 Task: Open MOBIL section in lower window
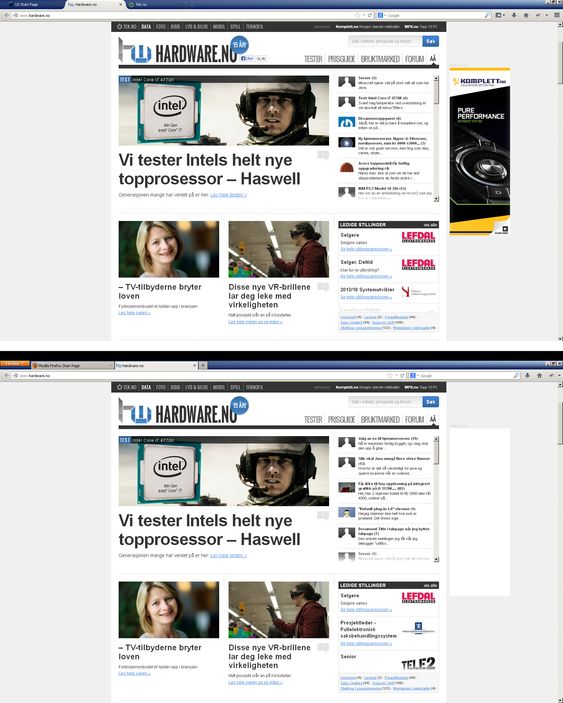219,387
